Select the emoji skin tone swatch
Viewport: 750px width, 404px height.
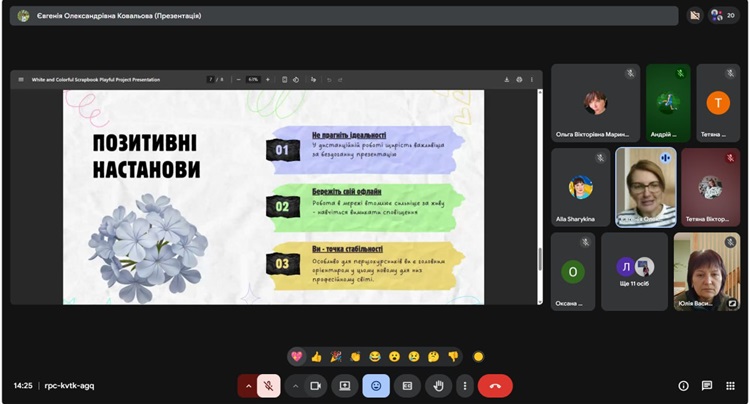point(478,356)
